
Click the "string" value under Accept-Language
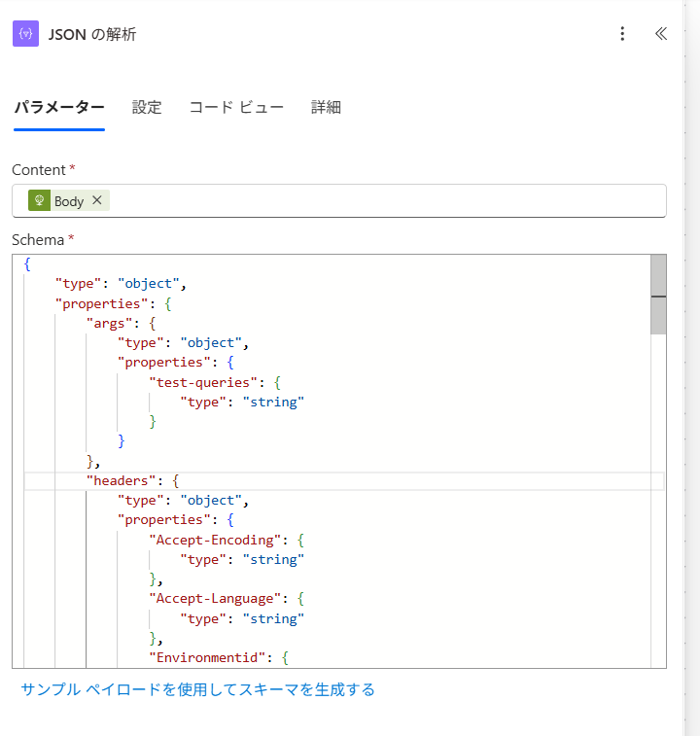[273, 618]
